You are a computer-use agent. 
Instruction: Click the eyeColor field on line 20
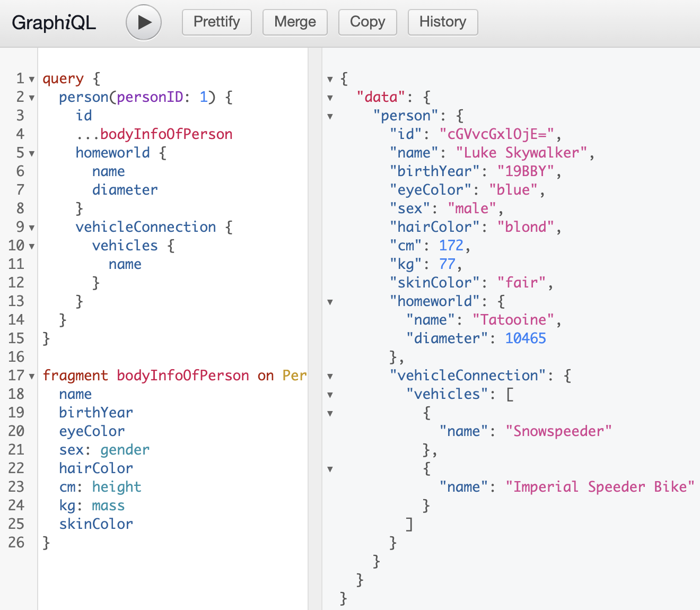92,431
